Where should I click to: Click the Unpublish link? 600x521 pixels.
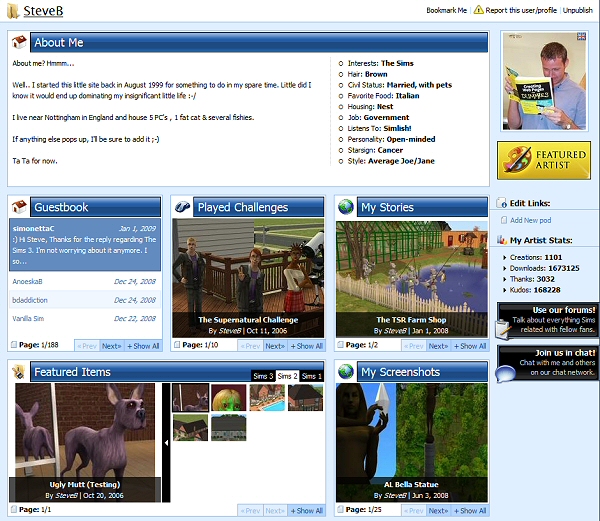pos(577,10)
